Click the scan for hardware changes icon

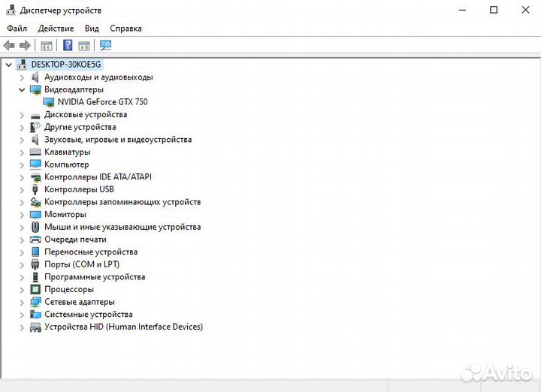[106, 45]
